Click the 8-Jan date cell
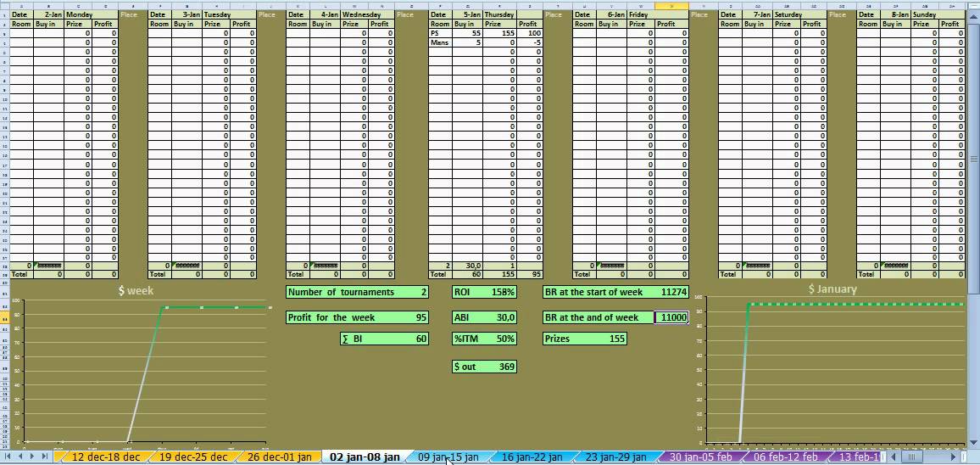This screenshot has height=465, width=980. coord(895,14)
